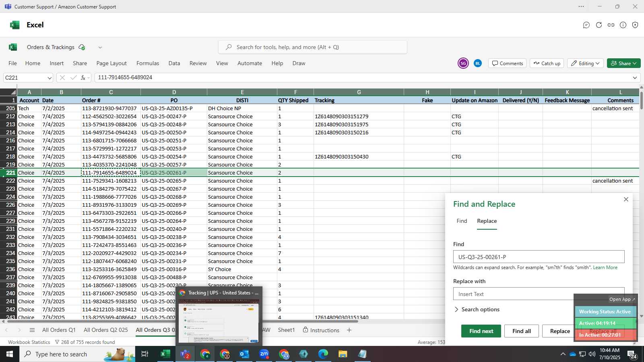The image size is (644, 362).
Task: Open Task View from the taskbar
Action: (x=145, y=354)
